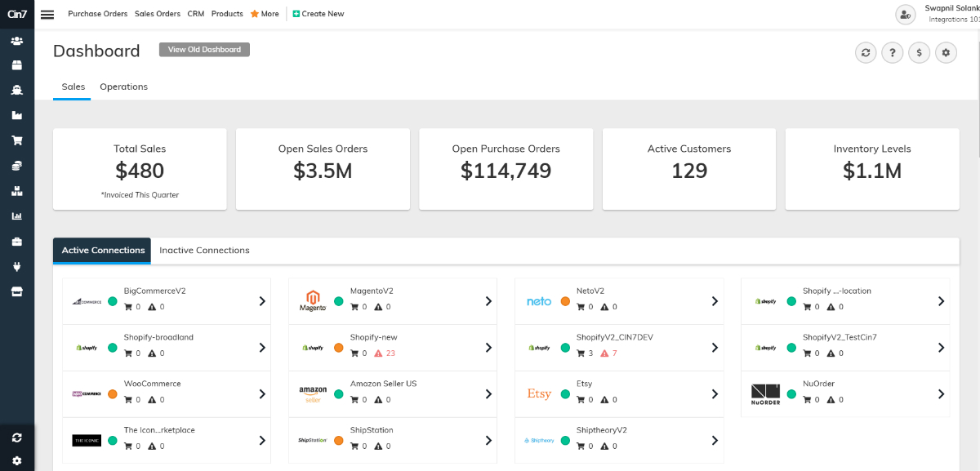Open the Inactive Connections tab
This screenshot has width=980, height=471.
pos(205,250)
